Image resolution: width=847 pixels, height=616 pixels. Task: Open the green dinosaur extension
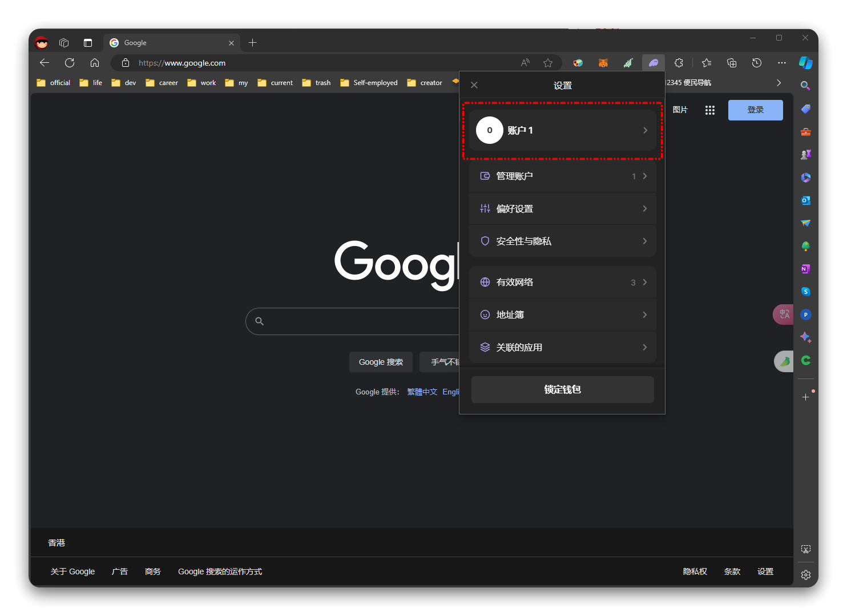628,63
